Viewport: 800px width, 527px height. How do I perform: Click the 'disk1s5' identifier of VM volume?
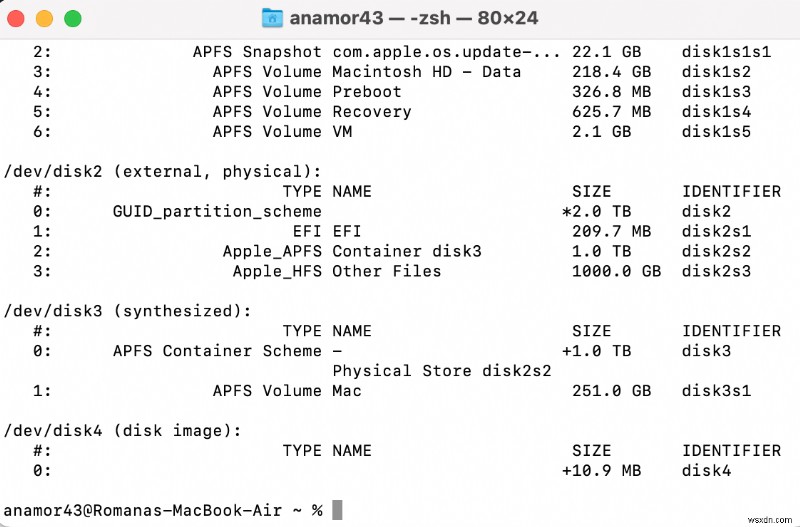point(716,131)
